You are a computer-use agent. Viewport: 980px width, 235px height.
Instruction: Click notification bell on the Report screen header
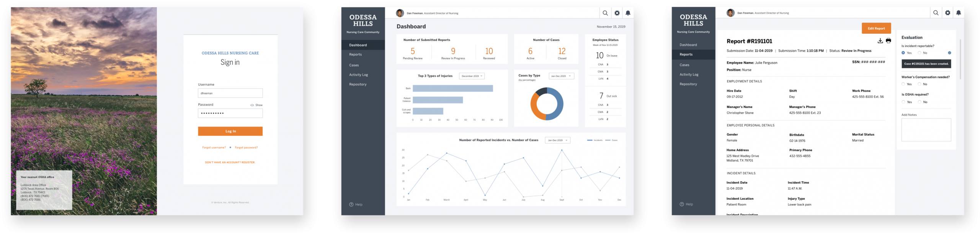(959, 13)
